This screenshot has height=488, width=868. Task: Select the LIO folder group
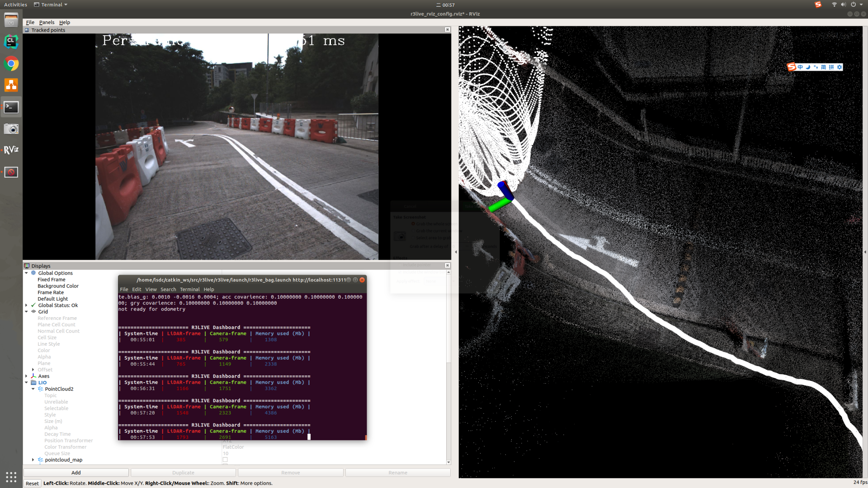coord(42,382)
